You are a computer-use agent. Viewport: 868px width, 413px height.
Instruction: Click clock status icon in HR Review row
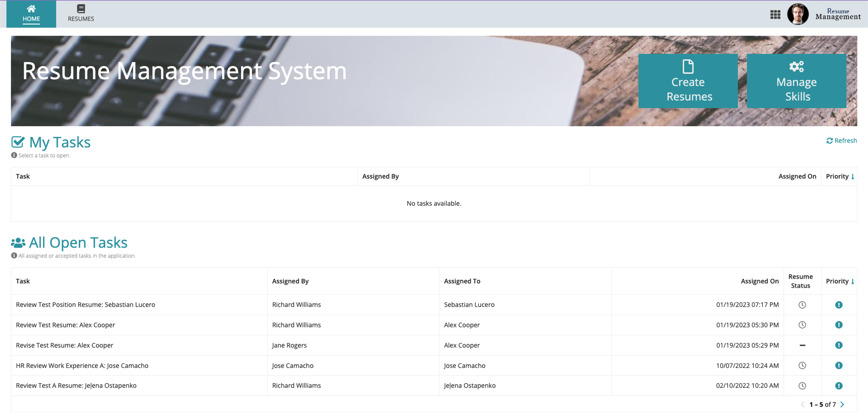[x=802, y=366]
